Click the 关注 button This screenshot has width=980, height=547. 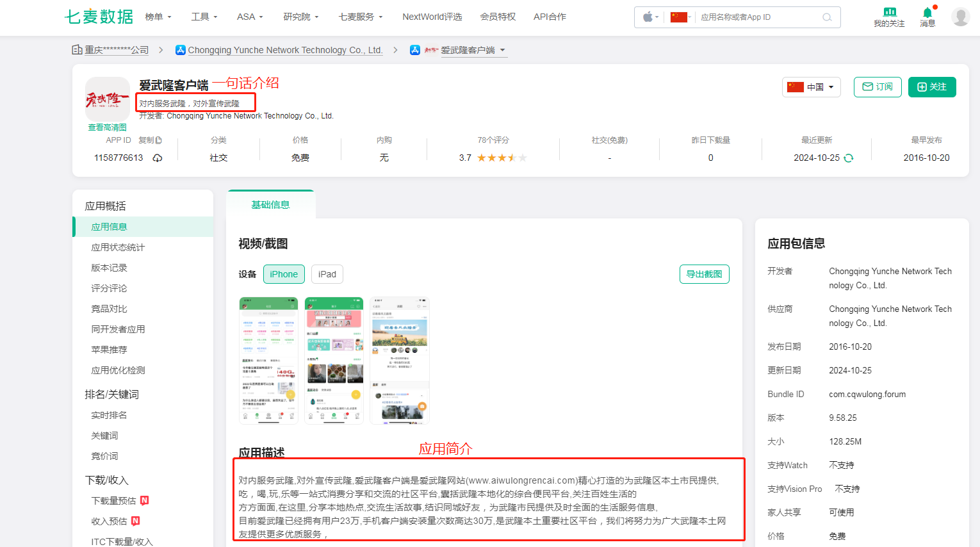(x=932, y=87)
